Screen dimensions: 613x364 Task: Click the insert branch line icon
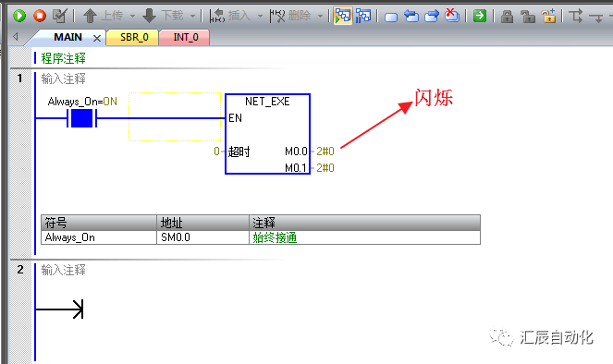(x=575, y=16)
